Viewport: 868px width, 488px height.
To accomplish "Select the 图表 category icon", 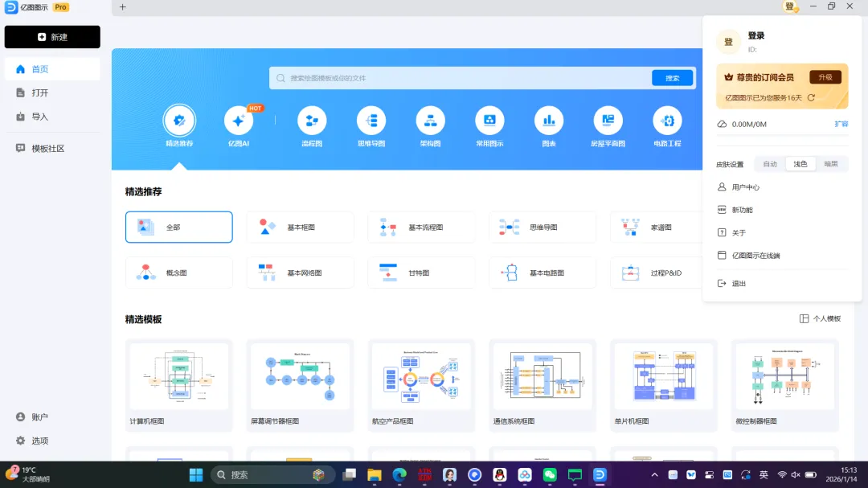I will tap(549, 121).
